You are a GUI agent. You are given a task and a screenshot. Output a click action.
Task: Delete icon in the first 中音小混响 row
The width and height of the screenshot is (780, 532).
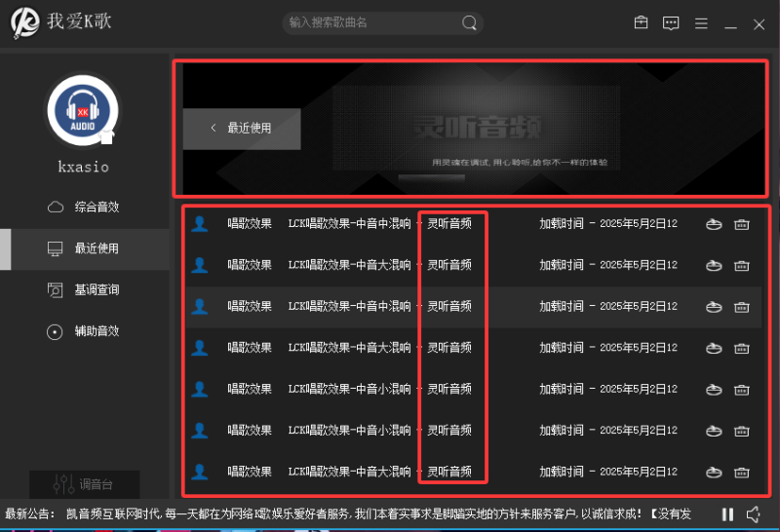742,390
